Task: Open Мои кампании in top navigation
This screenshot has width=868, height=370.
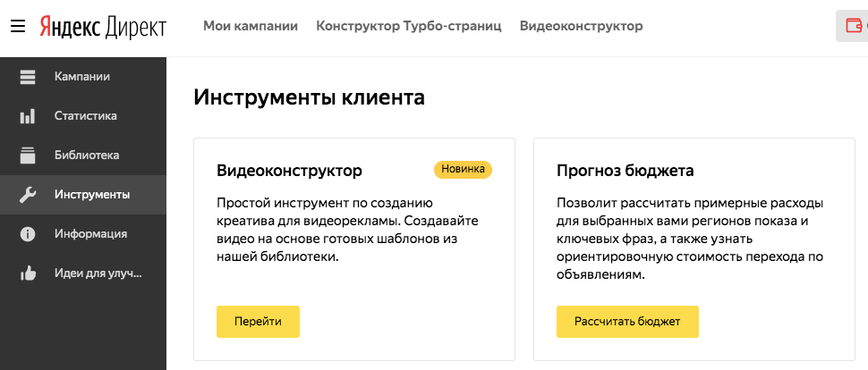Action: pyautogui.click(x=251, y=26)
